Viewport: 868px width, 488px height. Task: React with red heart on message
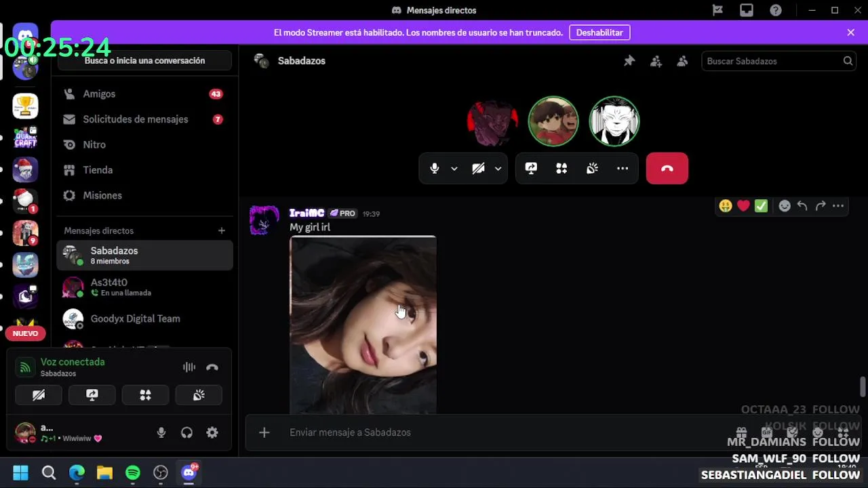[743, 206]
